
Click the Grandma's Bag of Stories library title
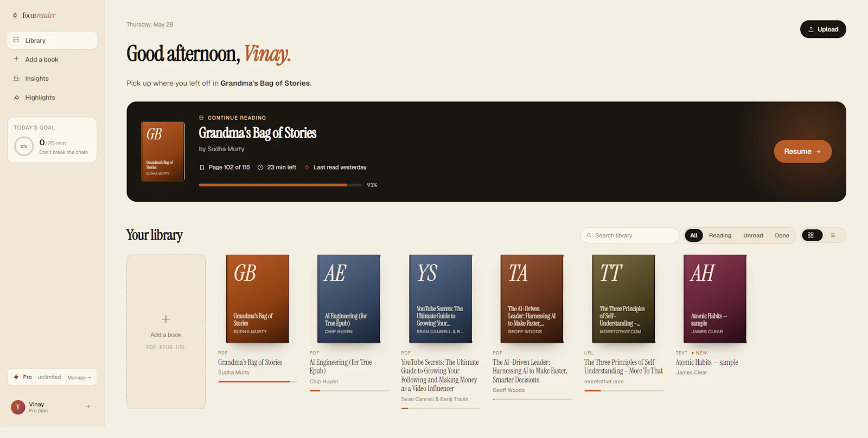point(250,362)
